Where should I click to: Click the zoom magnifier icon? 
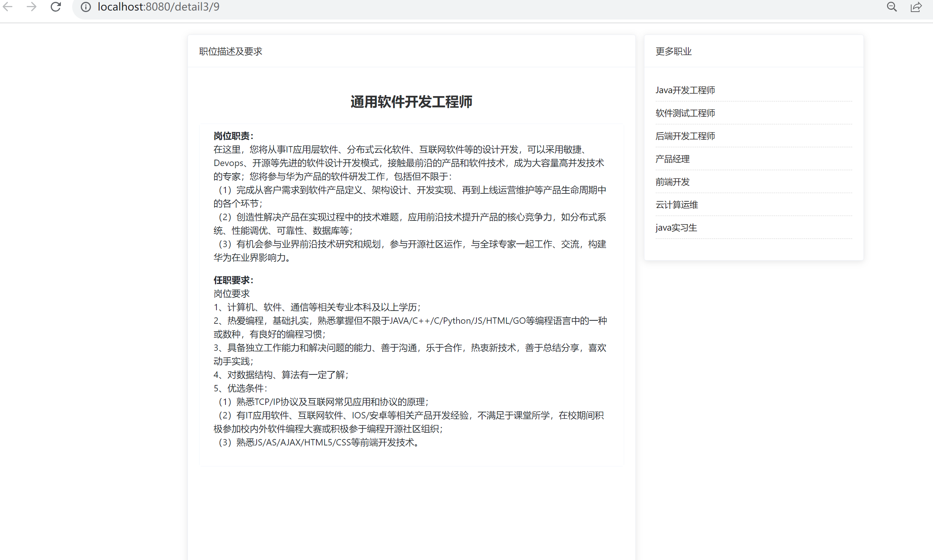tap(892, 7)
